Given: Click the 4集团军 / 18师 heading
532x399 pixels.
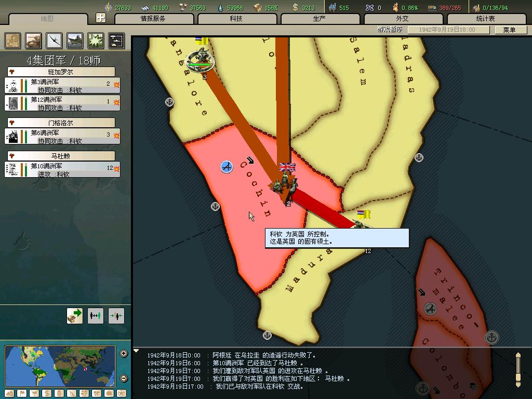Looking at the screenshot, I should pos(63,60).
